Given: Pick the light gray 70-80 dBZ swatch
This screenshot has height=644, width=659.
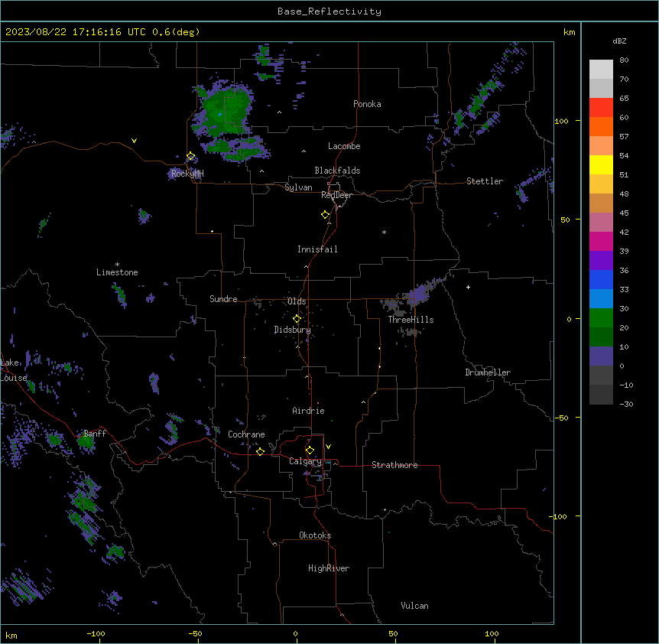Looking at the screenshot, I should point(601,70).
